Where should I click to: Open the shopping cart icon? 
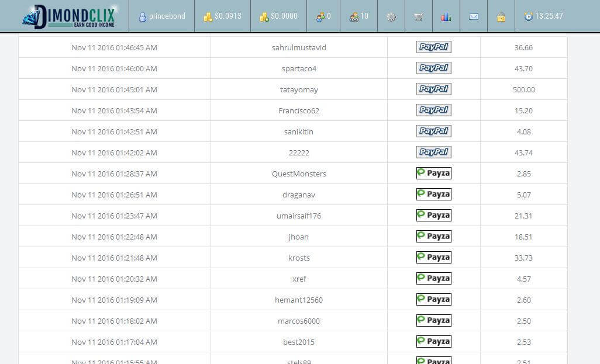(x=418, y=17)
